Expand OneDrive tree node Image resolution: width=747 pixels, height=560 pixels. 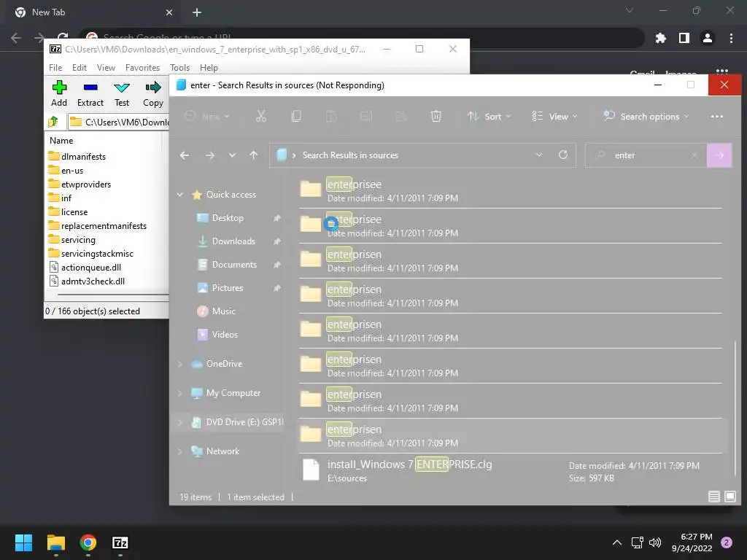pos(180,364)
